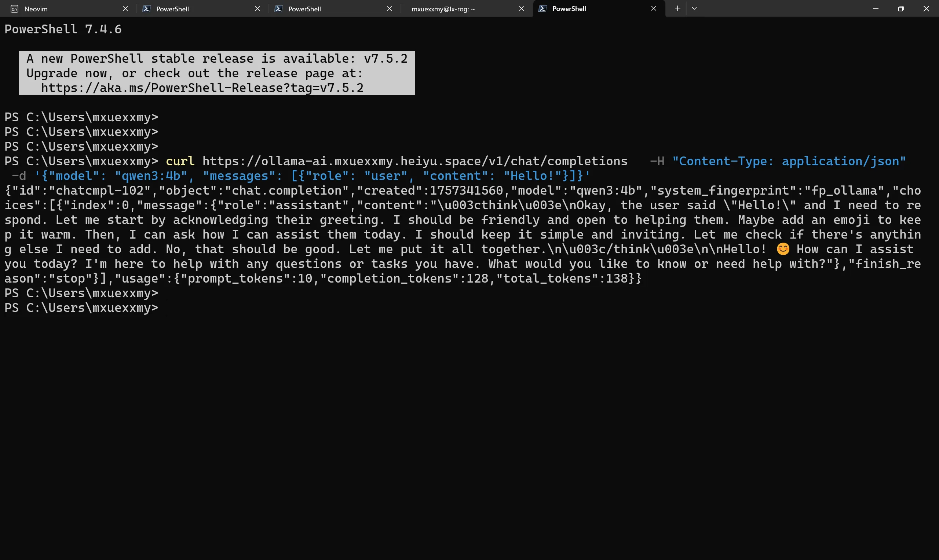Image resolution: width=939 pixels, height=560 pixels.
Task: Close the mxuexxmy@lx-rog tab
Action: click(522, 9)
